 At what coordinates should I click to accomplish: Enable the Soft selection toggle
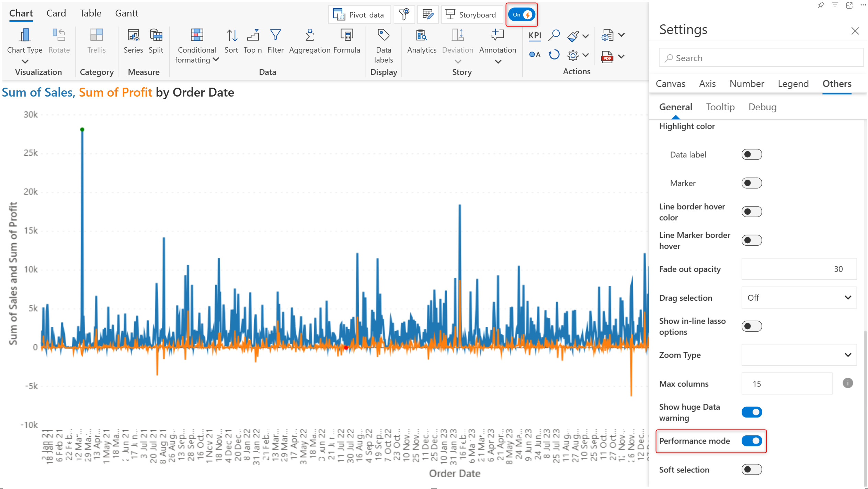click(x=751, y=469)
